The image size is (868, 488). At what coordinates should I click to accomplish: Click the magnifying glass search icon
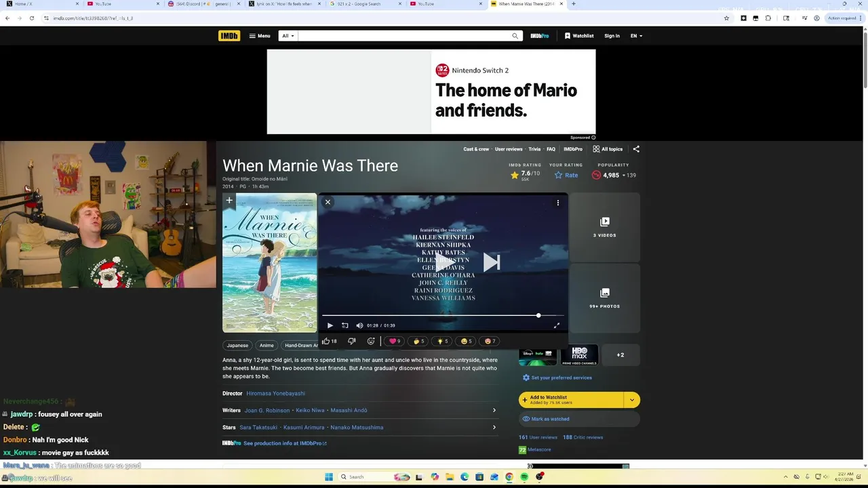click(515, 36)
